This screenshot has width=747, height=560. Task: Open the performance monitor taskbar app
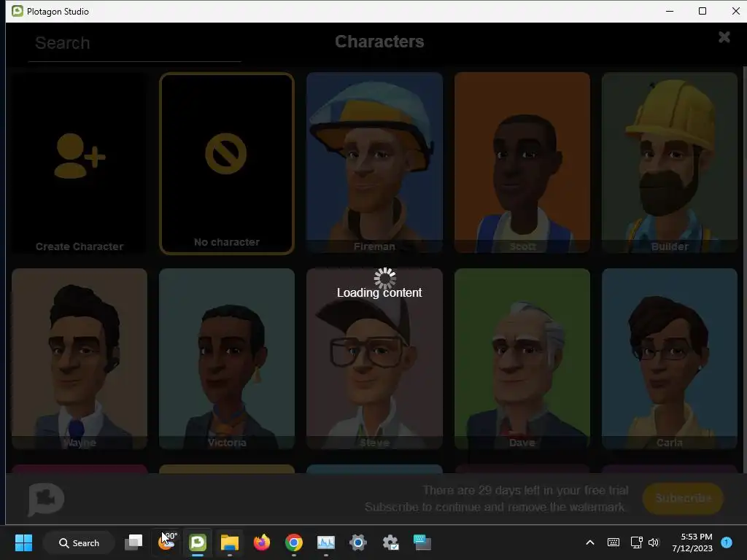[326, 542]
